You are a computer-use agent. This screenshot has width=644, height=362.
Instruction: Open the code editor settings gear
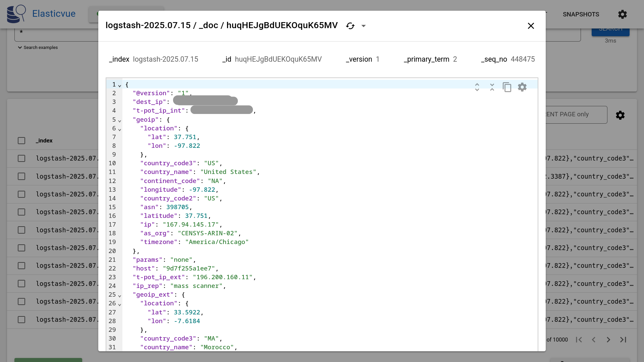(x=522, y=87)
